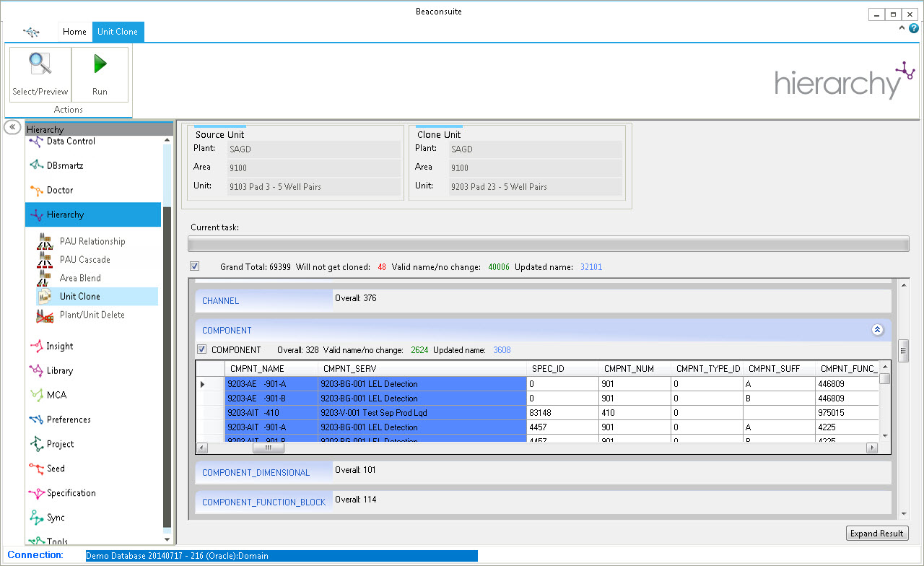The image size is (924, 566).
Task: Open the Sync module
Action: (56, 518)
